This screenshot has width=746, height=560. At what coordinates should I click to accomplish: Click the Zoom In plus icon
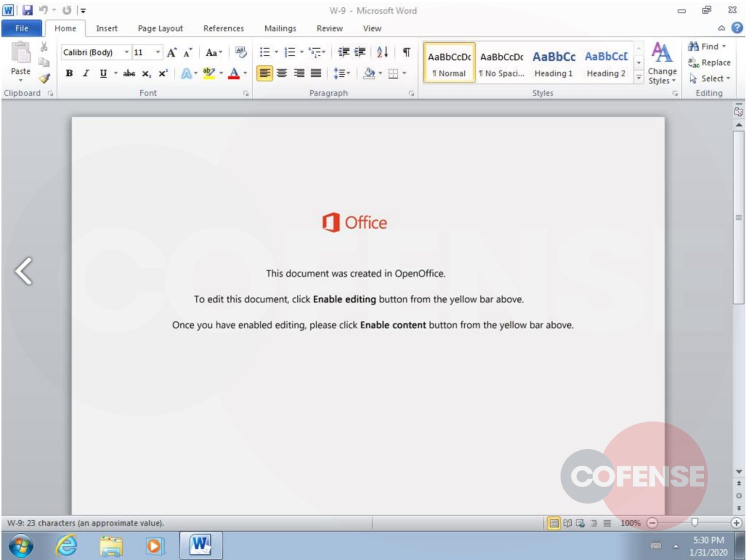[x=736, y=523]
